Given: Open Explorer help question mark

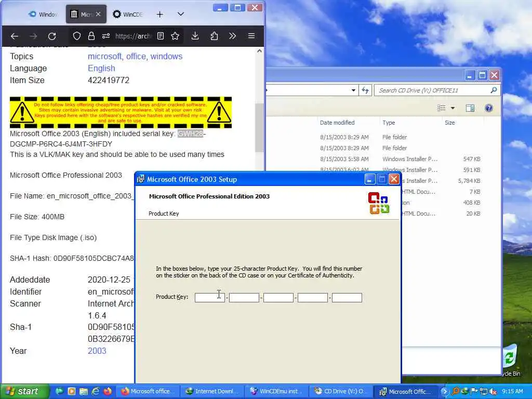Looking at the screenshot, I should click(x=488, y=108).
